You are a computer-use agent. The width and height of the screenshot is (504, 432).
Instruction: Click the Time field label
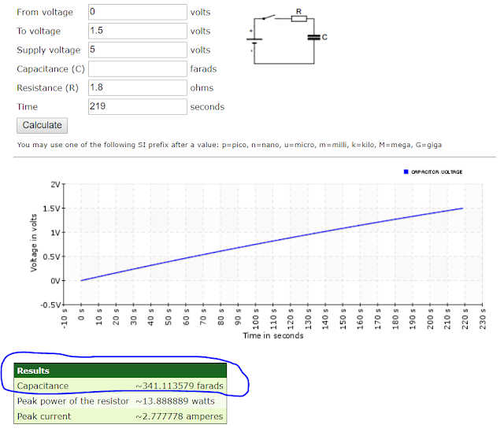pyautogui.click(x=28, y=107)
